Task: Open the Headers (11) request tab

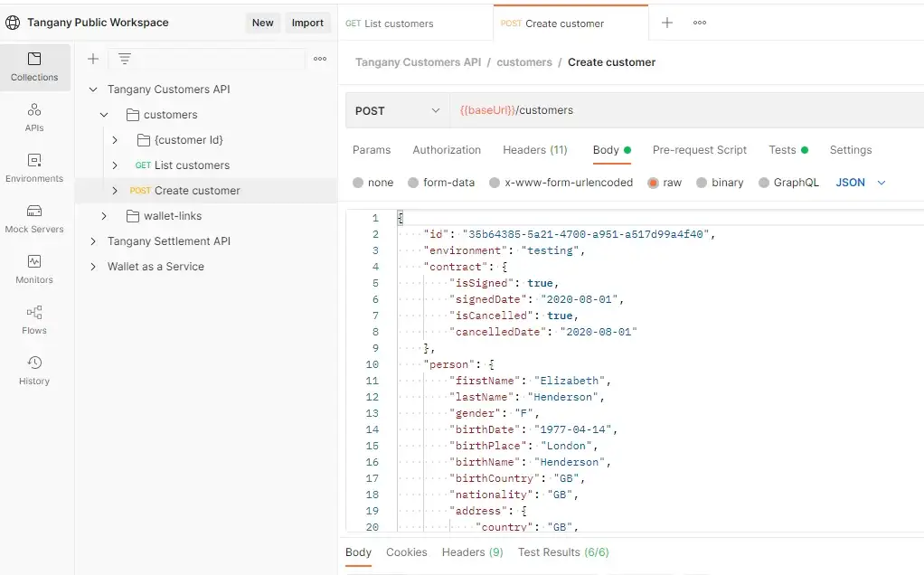Action: [x=535, y=150]
